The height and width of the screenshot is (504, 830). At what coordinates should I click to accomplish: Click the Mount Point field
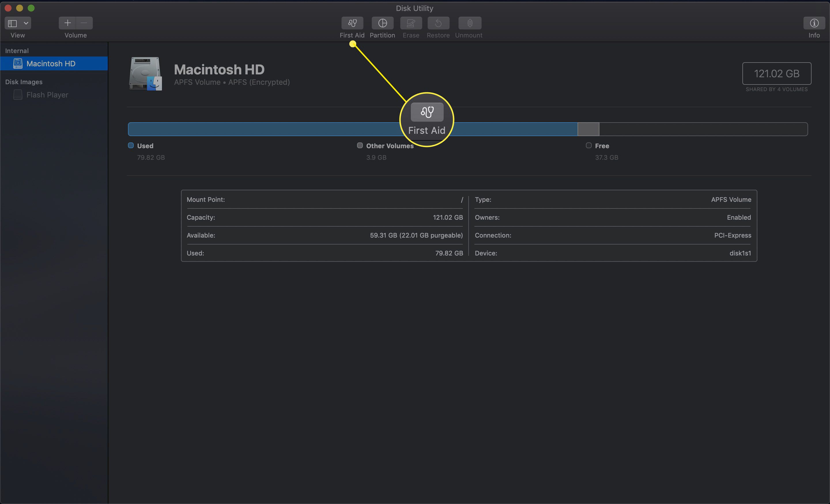pos(324,199)
